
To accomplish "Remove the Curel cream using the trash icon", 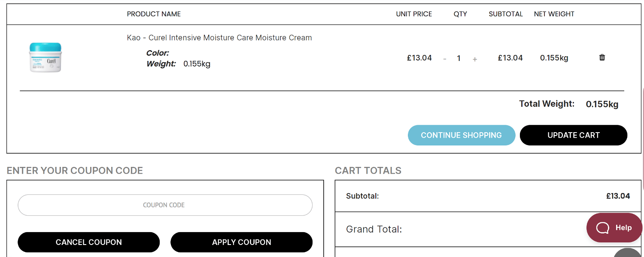I will point(602,57).
